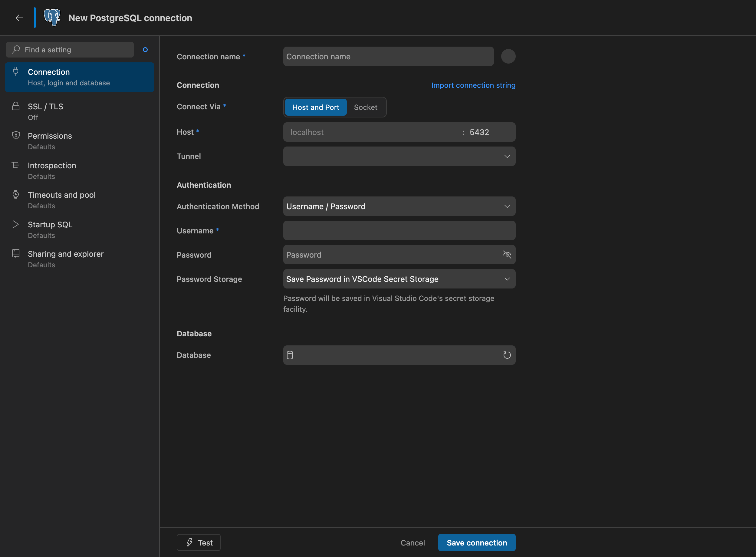Click the SSL / TLS lock icon
756x557 pixels.
[16, 106]
